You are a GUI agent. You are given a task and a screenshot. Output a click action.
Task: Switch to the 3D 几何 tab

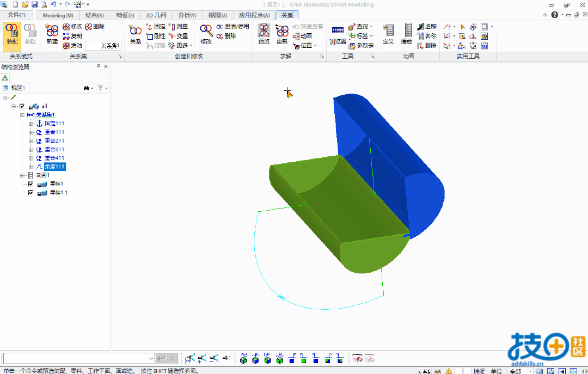tap(156, 15)
